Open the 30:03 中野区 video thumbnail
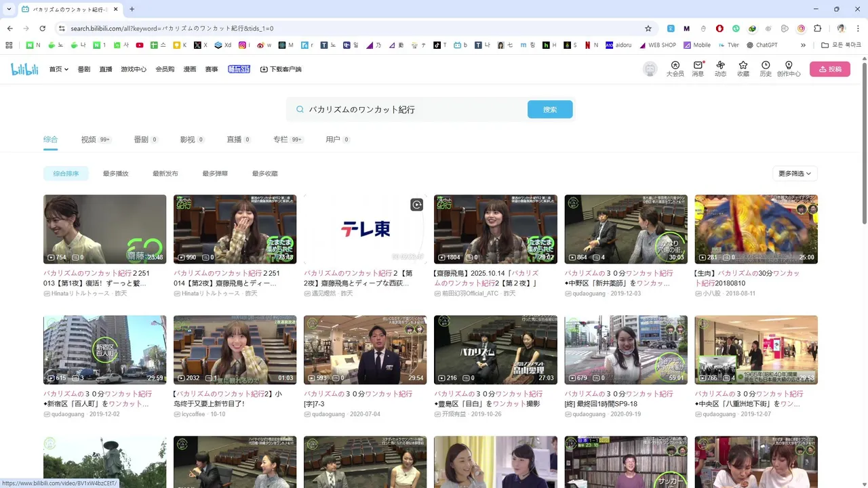The height and width of the screenshot is (488, 868). pos(626,229)
